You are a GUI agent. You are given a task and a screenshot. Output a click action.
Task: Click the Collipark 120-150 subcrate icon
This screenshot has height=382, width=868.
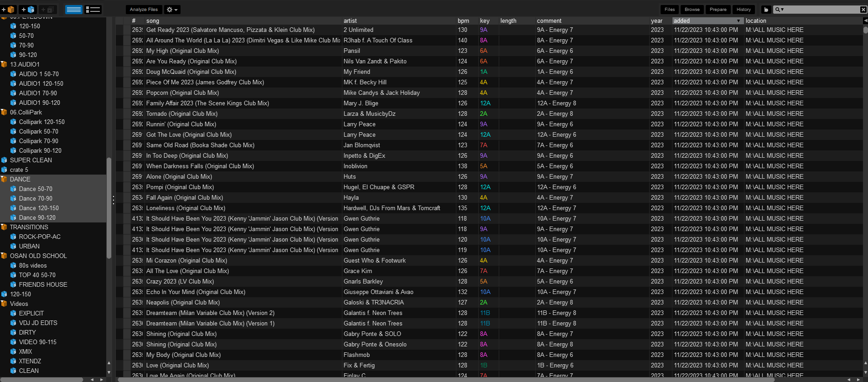(x=13, y=122)
